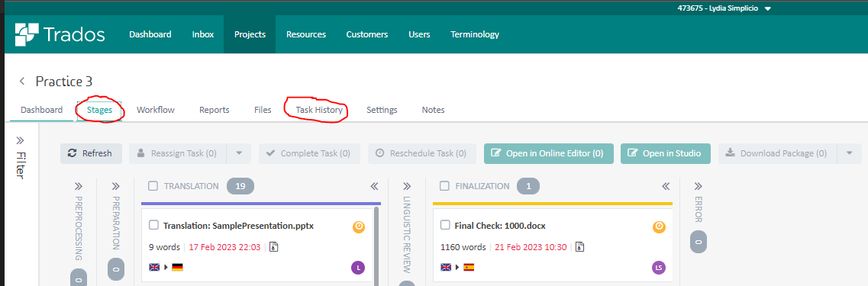Open the Reassign Task dropdown arrow
Screen dimensions: 868x286
[x=239, y=153]
